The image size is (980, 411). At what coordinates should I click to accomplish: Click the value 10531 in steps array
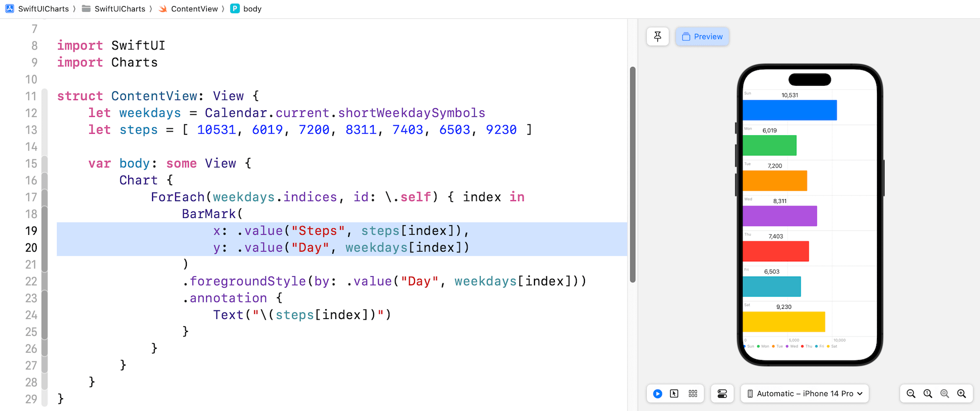click(x=216, y=130)
